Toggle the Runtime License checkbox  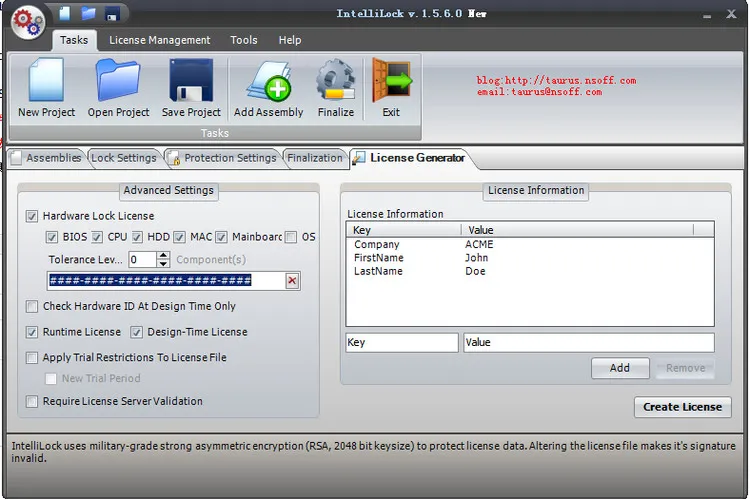tap(32, 332)
